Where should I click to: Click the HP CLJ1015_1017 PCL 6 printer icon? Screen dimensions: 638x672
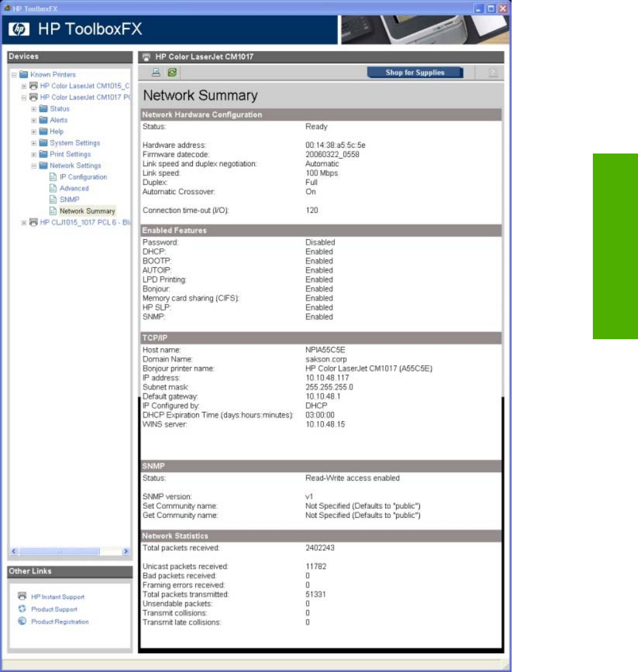click(34, 222)
